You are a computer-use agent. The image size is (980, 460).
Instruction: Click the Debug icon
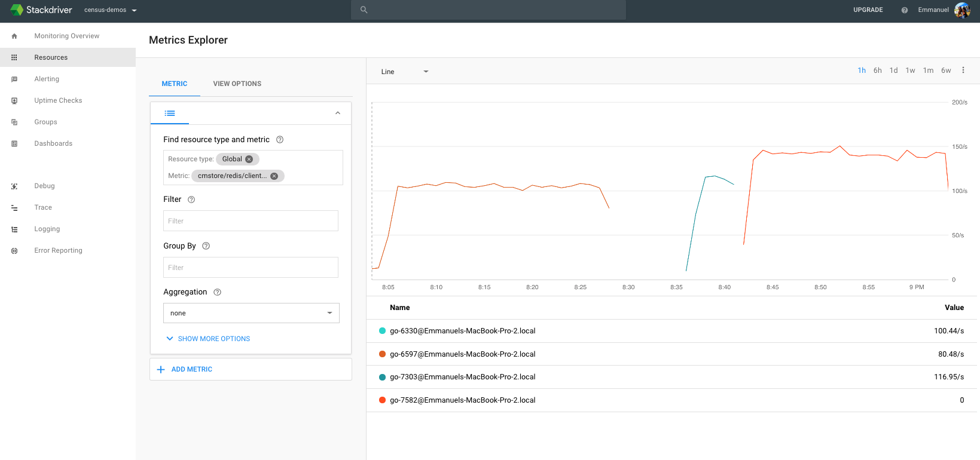click(14, 186)
